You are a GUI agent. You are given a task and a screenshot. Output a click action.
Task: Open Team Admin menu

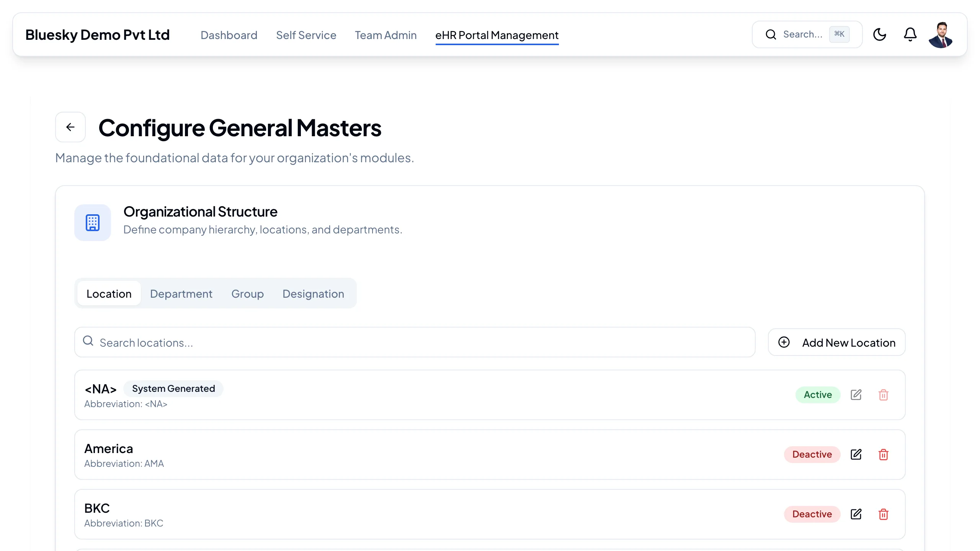click(x=385, y=35)
